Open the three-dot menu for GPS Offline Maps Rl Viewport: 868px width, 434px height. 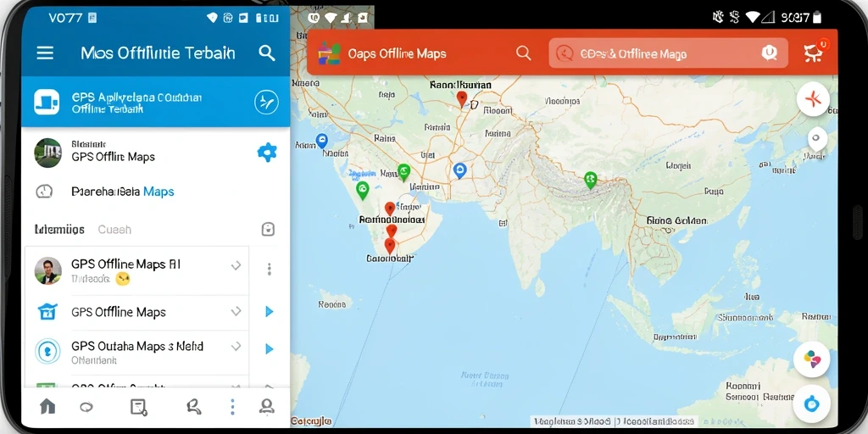(269, 270)
